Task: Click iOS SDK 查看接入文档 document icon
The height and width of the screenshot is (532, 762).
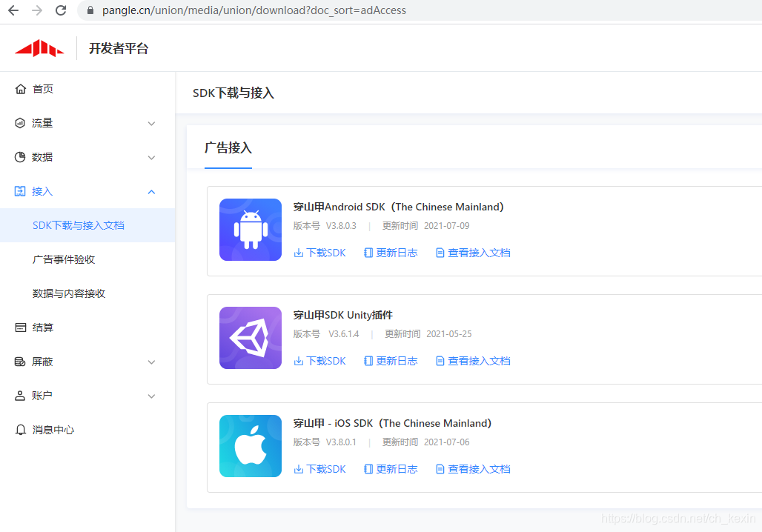Action: 440,469
